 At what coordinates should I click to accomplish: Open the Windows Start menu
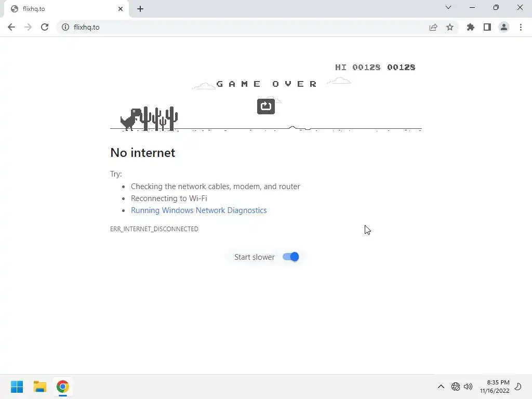[x=17, y=387]
